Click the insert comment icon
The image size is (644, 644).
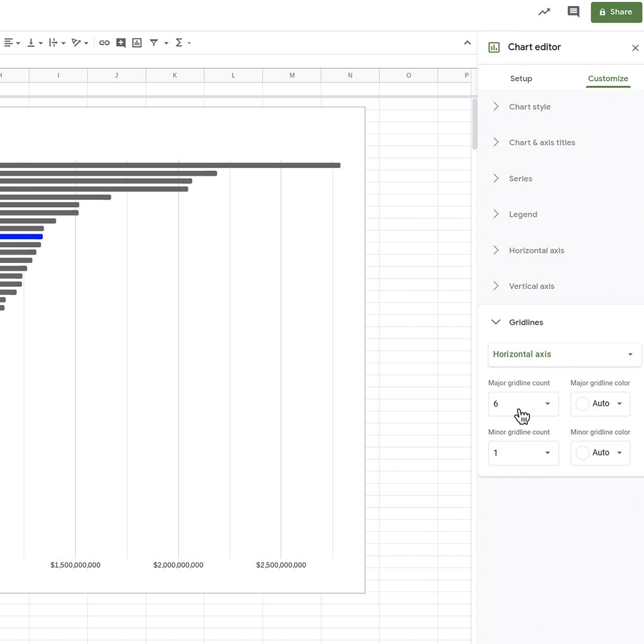pyautogui.click(x=120, y=43)
